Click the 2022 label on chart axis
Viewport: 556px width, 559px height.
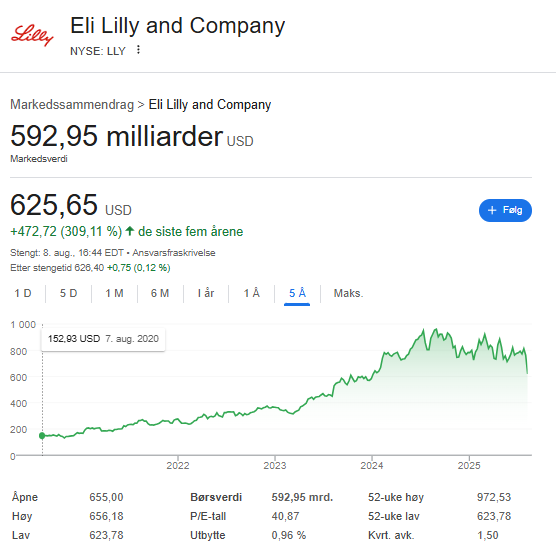[178, 465]
